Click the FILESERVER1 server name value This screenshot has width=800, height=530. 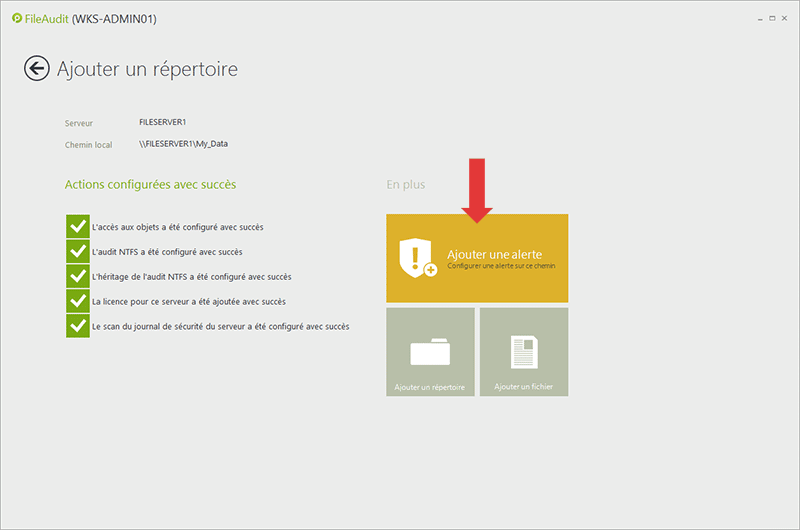tap(163, 122)
